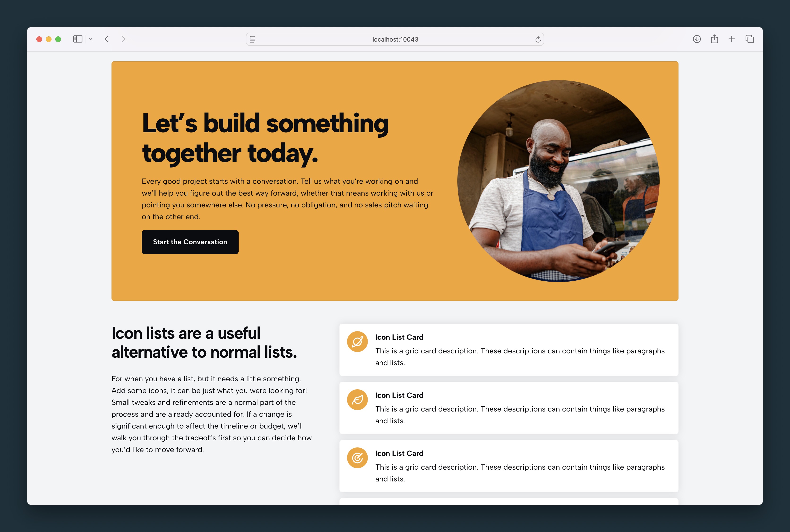Click the Start the Conversation button
790x532 pixels.
coord(190,242)
